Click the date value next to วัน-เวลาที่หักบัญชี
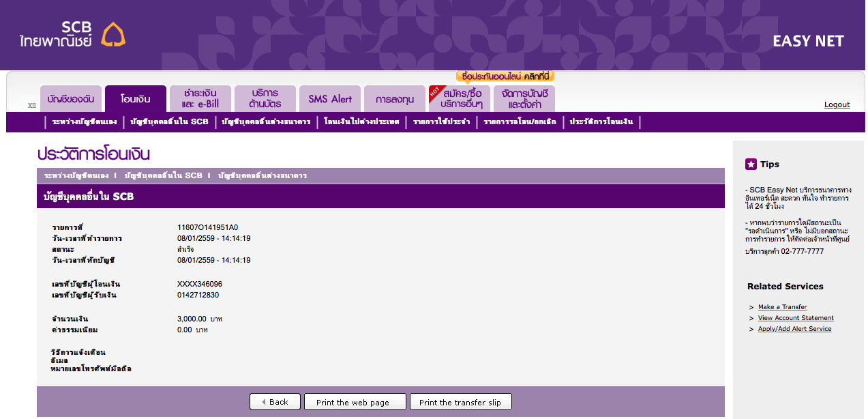This screenshot has height=419, width=868. 214,260
